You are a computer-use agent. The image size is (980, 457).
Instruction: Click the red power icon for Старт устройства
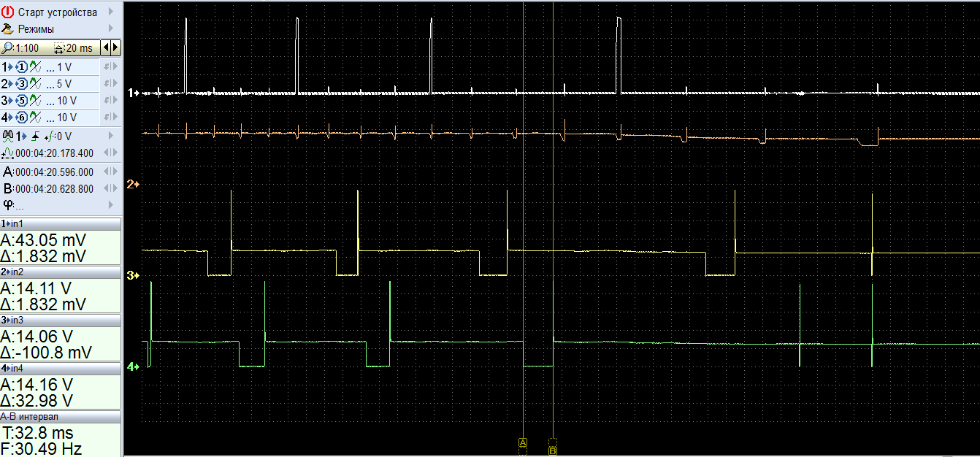coord(8,12)
